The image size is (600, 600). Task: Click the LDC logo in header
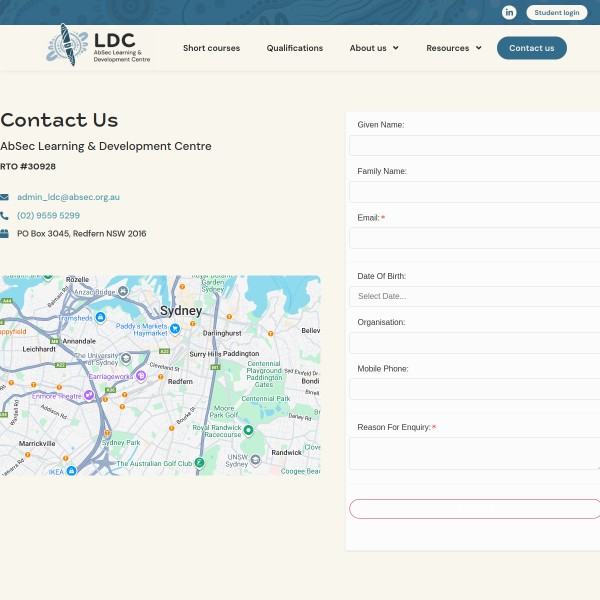(99, 46)
